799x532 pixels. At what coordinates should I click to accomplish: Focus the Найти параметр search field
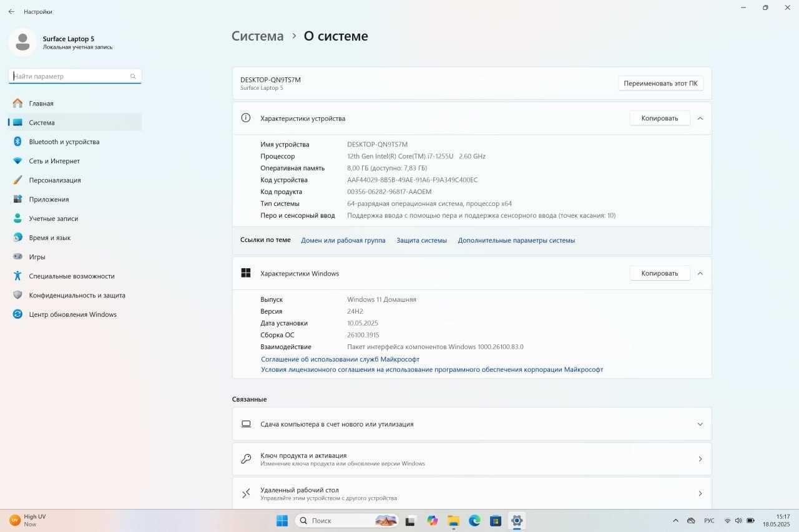[75, 76]
